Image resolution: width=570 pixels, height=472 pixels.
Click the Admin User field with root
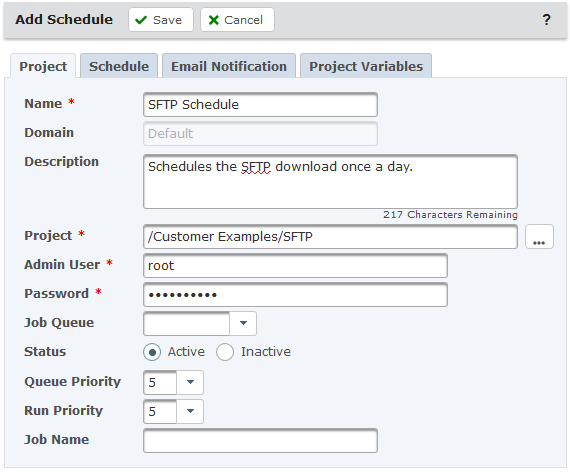(295, 266)
